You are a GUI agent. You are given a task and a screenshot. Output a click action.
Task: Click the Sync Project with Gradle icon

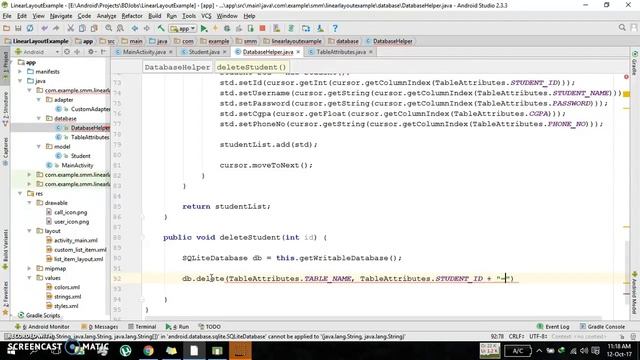291,28
